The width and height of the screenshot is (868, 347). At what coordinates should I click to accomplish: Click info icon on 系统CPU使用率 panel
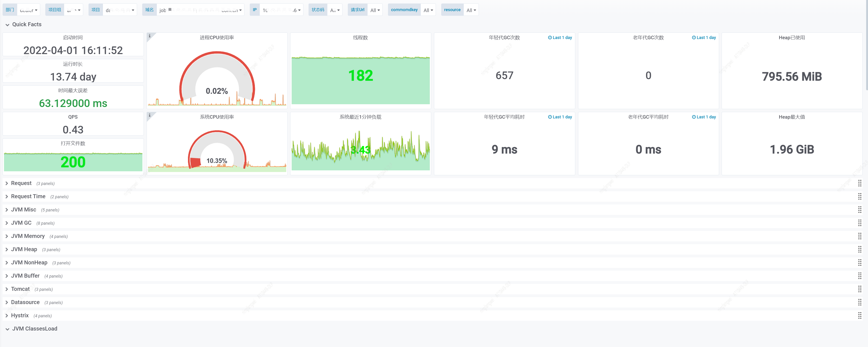point(150,115)
